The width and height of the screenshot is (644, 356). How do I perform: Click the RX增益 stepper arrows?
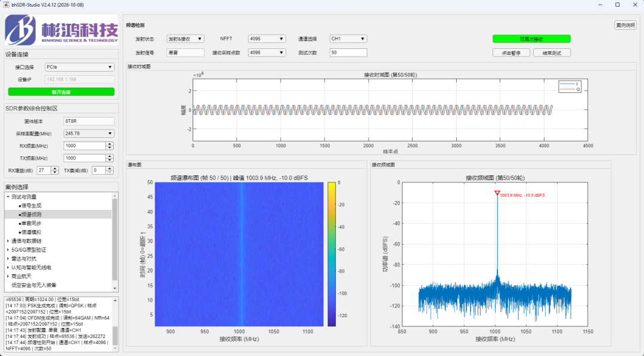(x=55, y=171)
